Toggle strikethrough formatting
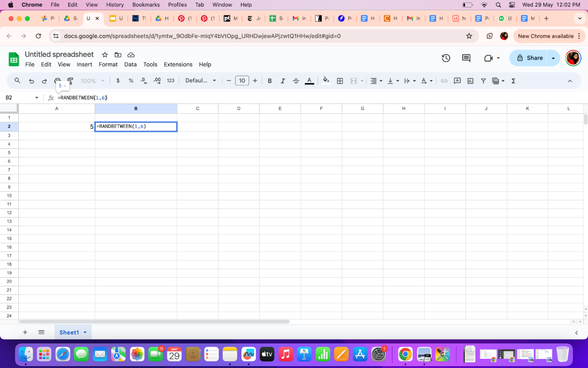The height and width of the screenshot is (368, 588). coord(296,80)
